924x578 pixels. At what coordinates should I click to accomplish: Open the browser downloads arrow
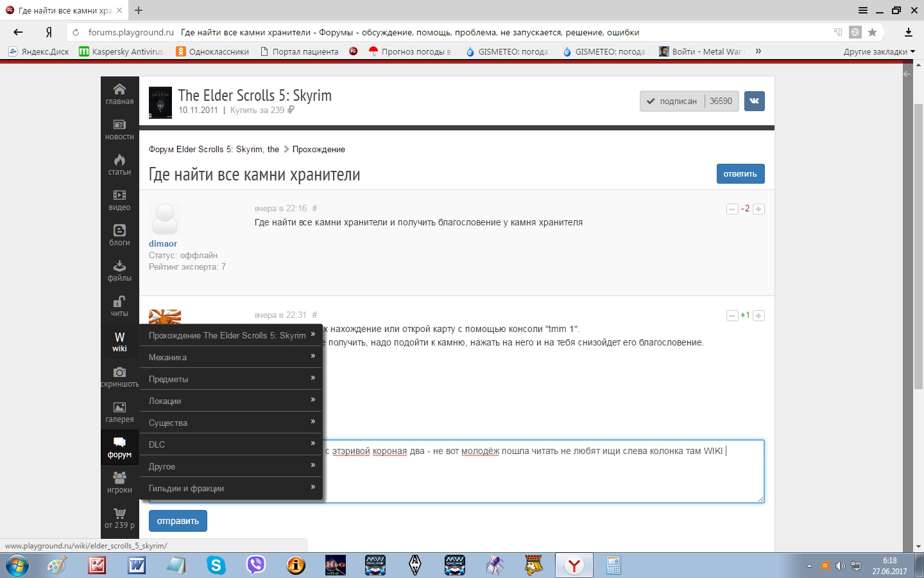pyautogui.click(x=909, y=32)
